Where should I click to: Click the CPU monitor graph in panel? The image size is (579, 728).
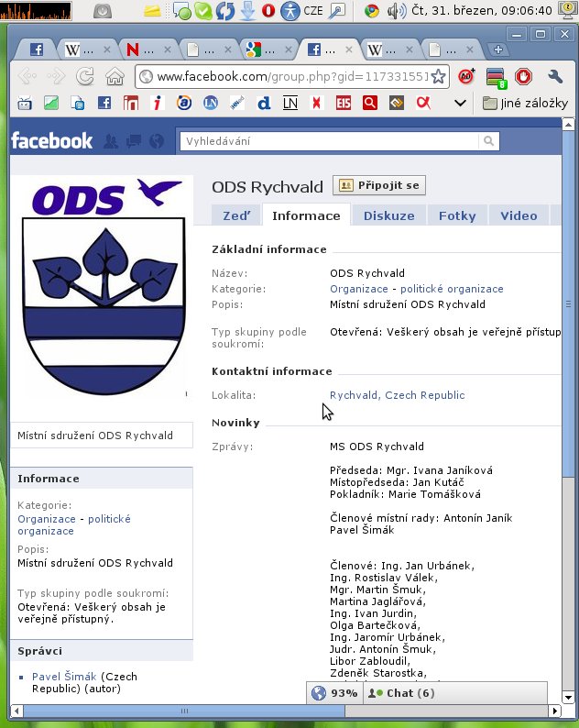click(36, 10)
